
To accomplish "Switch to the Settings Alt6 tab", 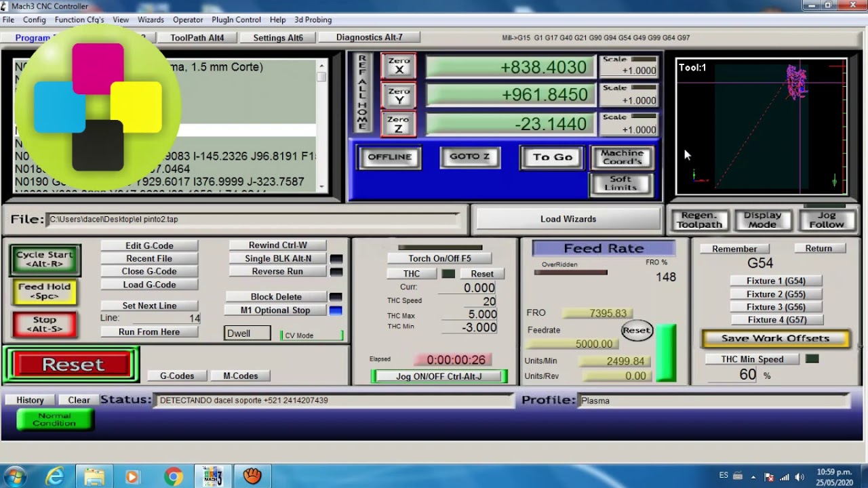I will pyautogui.click(x=278, y=38).
